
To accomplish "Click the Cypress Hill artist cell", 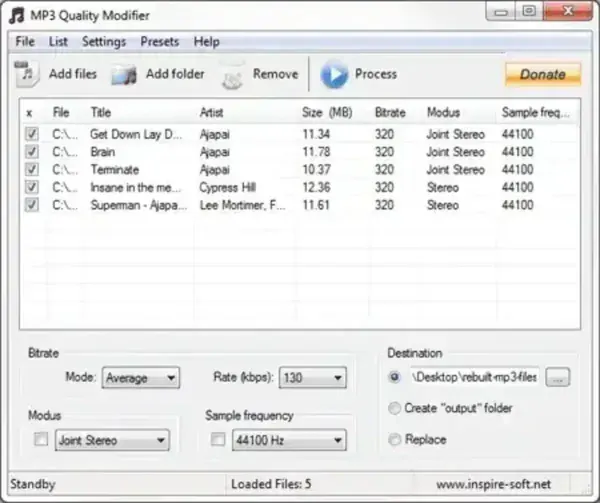I will [228, 187].
